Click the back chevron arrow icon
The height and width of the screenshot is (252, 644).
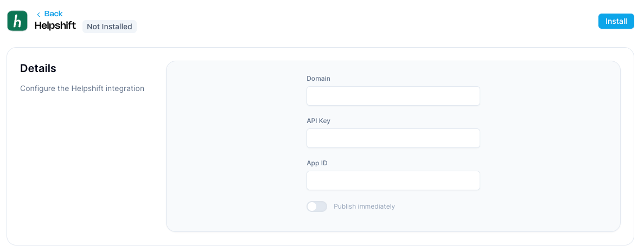(x=39, y=14)
